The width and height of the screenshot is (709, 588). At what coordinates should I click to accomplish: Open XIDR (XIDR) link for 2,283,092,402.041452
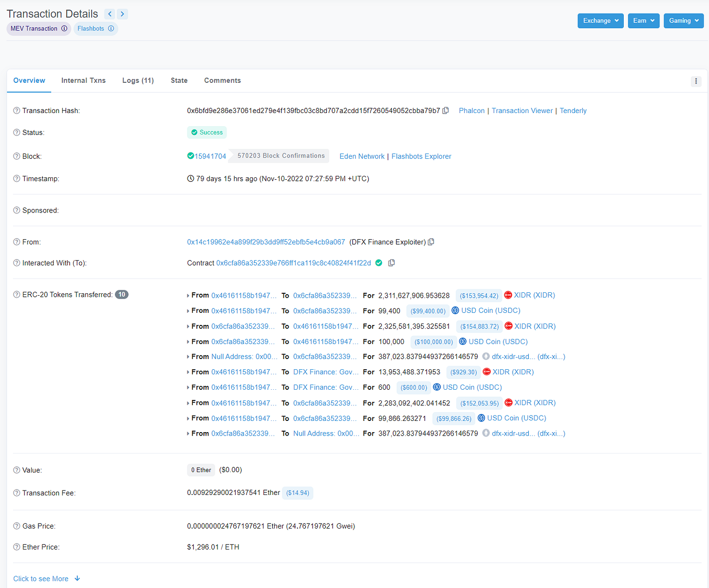(x=535, y=403)
